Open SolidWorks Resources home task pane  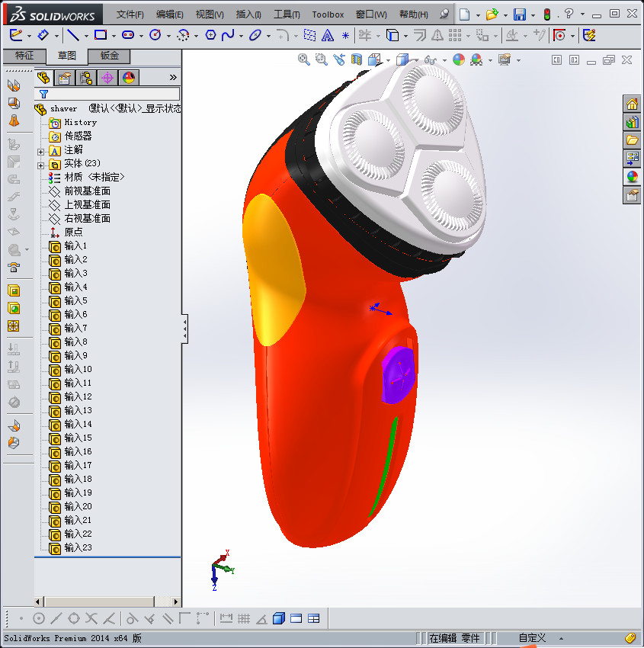point(632,104)
